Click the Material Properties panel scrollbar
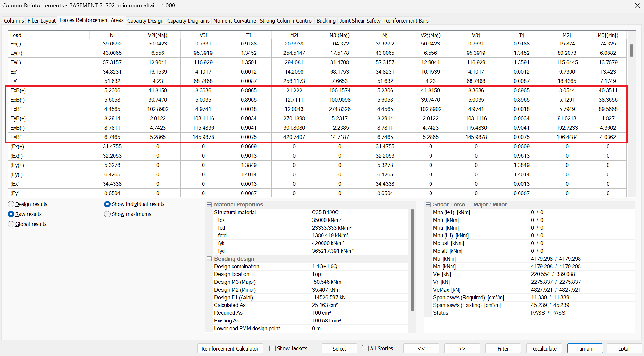The height and width of the screenshot is (356, 644). pos(412,261)
